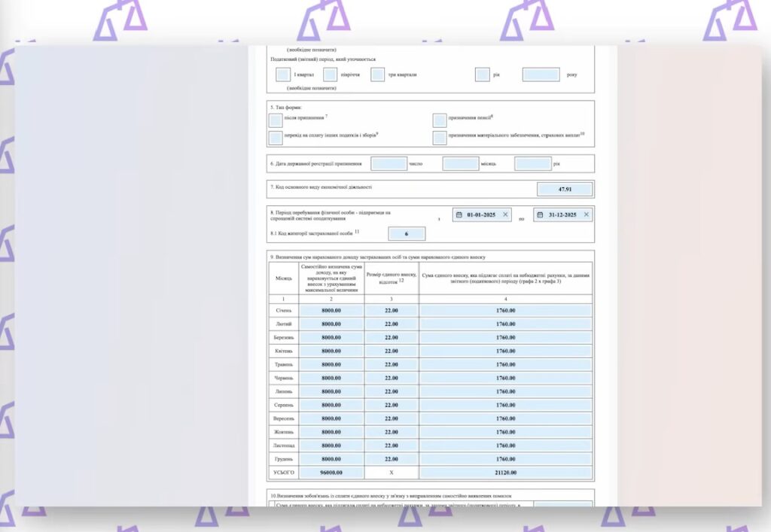
Task: Click the Січень income field 8000.00
Action: coord(331,310)
